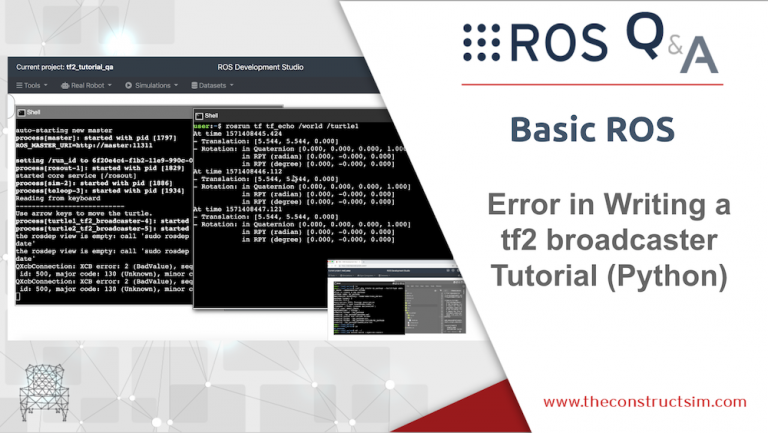Click the turtle2_tf2_broadcaster-5 process line

[x=102, y=229]
